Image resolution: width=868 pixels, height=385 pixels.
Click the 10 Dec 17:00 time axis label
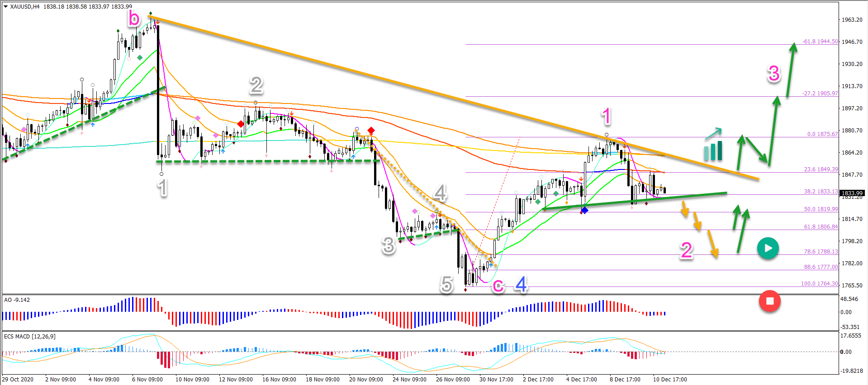click(x=670, y=380)
